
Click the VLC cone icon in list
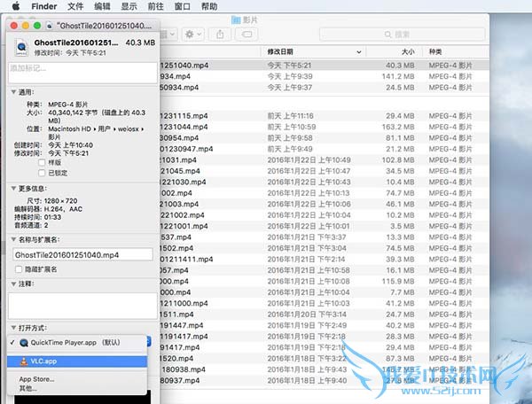(23, 361)
